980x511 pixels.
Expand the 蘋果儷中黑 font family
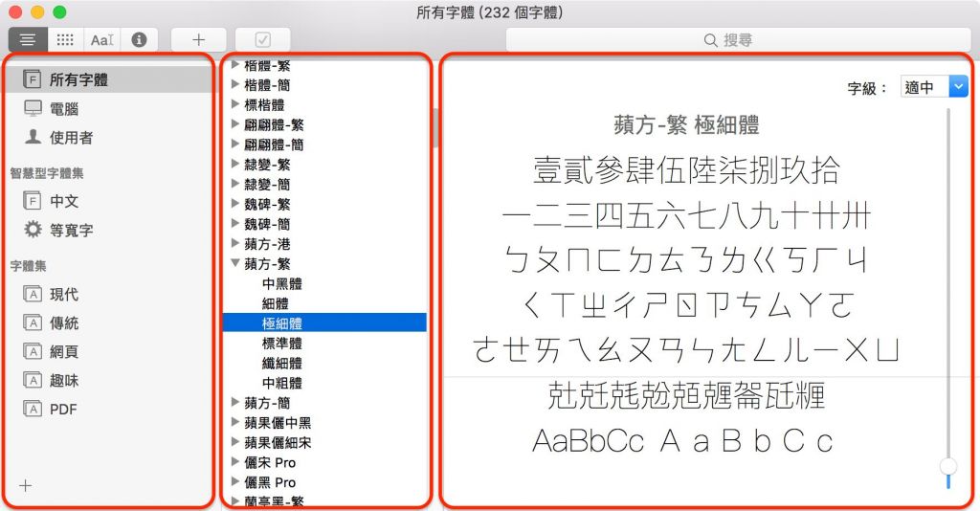click(235, 422)
